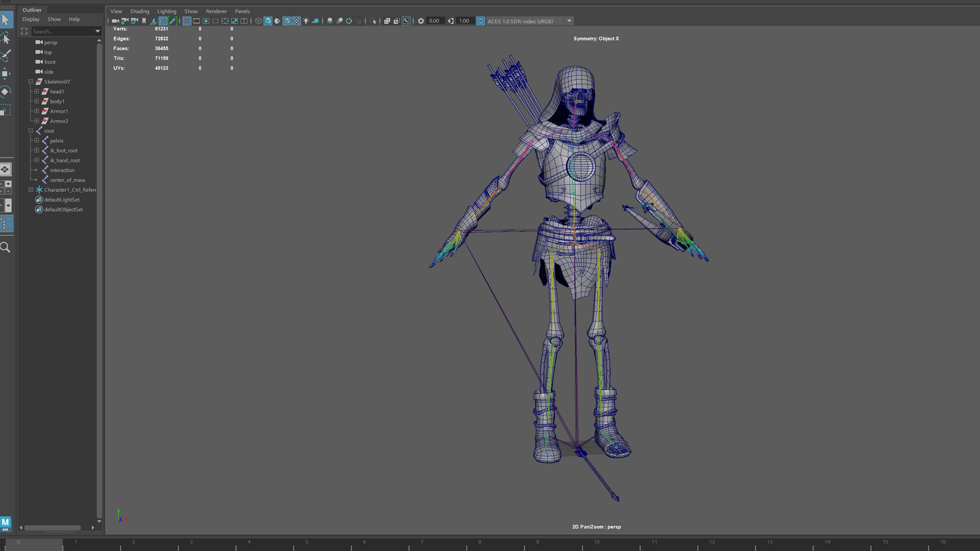Click the search magnifier icon in toolbox

[x=6, y=247]
